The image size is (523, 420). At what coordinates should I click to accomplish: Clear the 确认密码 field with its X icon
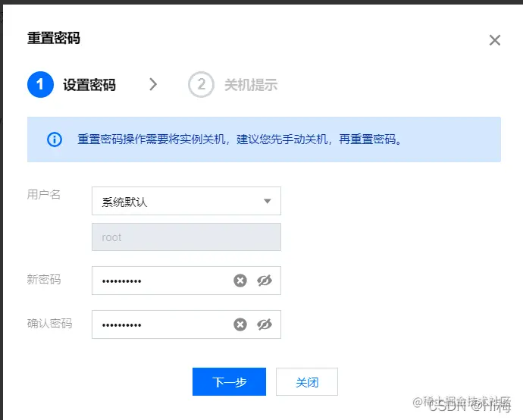pos(240,324)
